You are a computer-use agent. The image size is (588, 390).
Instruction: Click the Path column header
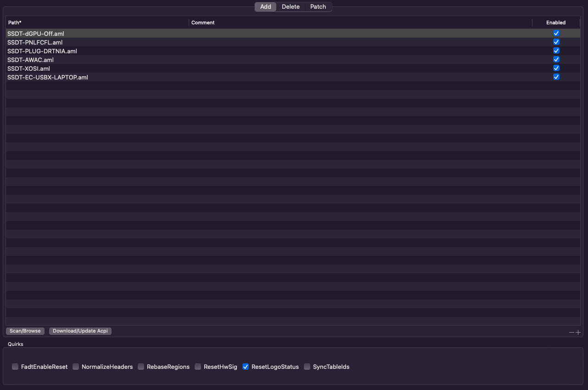coord(15,23)
